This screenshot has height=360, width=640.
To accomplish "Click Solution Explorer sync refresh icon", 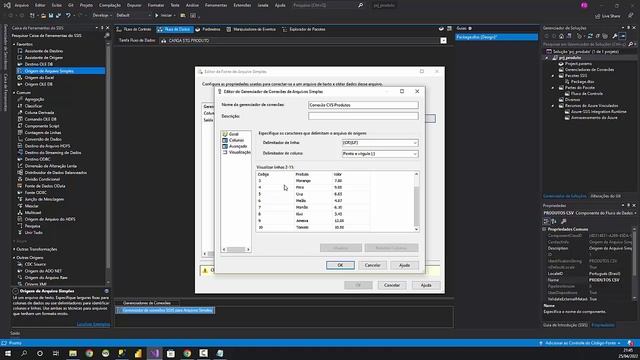I will (x=590, y=36).
